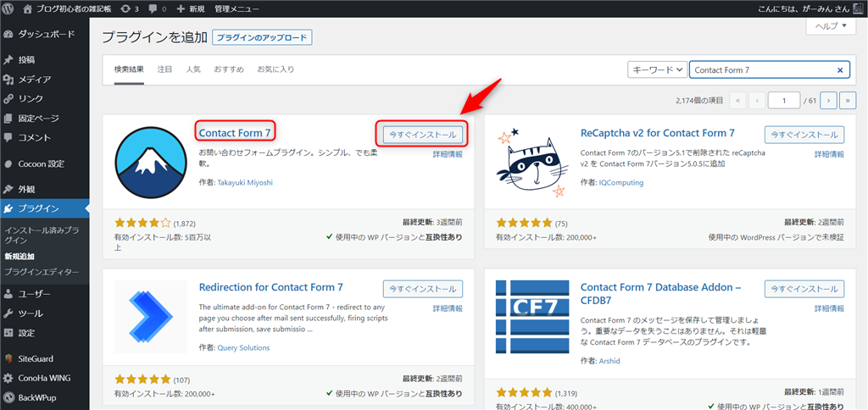This screenshot has width=868, height=410.
Task: Open the キーワード search type dropdown
Action: tap(657, 69)
